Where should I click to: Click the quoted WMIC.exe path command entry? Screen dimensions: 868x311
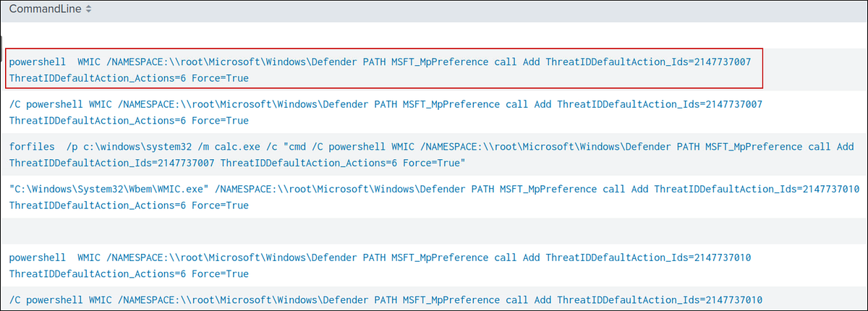pyautogui.click(x=434, y=197)
